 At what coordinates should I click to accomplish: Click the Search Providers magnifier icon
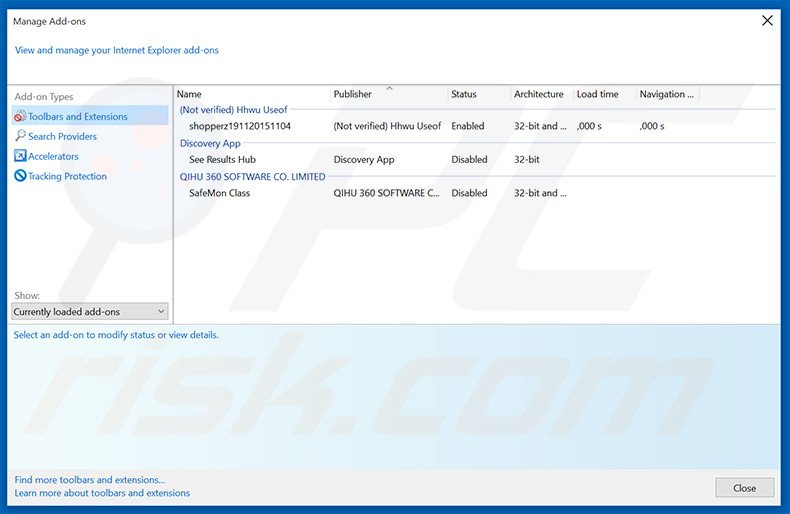20,136
